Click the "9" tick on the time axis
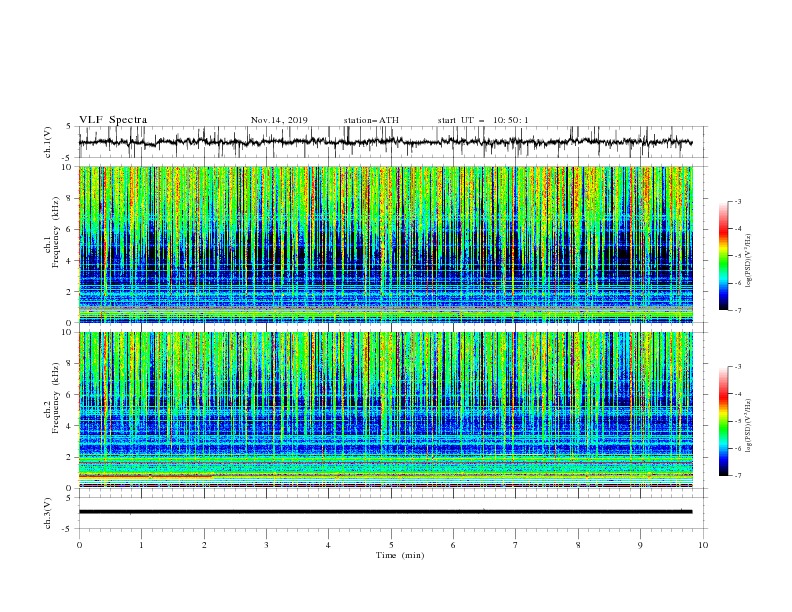 pyautogui.click(x=640, y=545)
